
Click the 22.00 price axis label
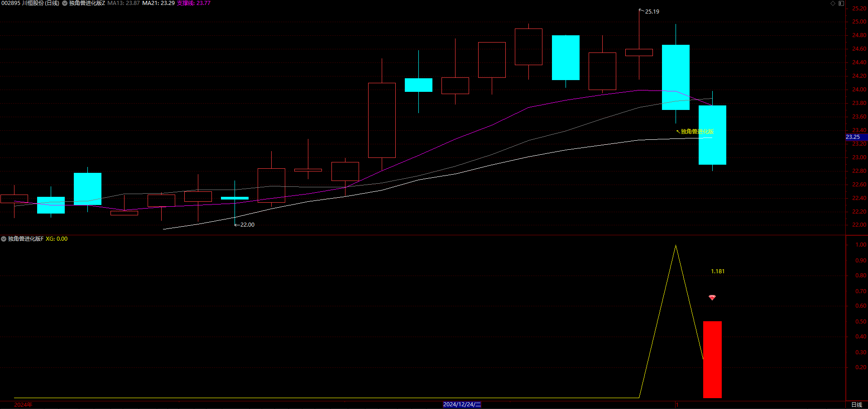click(x=859, y=225)
